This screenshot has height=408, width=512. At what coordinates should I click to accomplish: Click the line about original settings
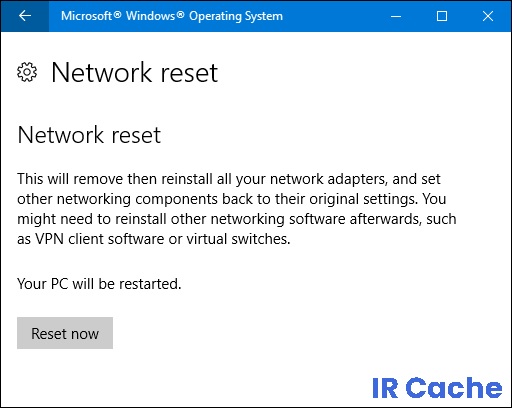click(231, 199)
